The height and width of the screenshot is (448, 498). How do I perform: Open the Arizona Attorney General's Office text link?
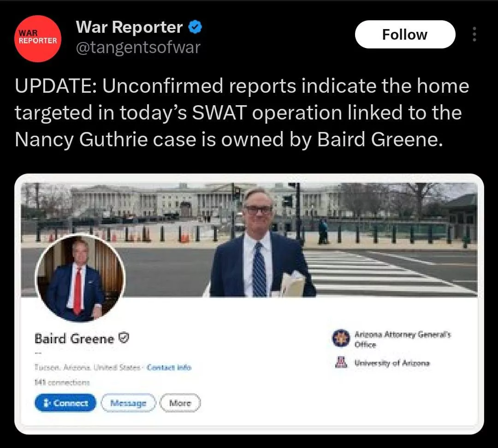403,339
